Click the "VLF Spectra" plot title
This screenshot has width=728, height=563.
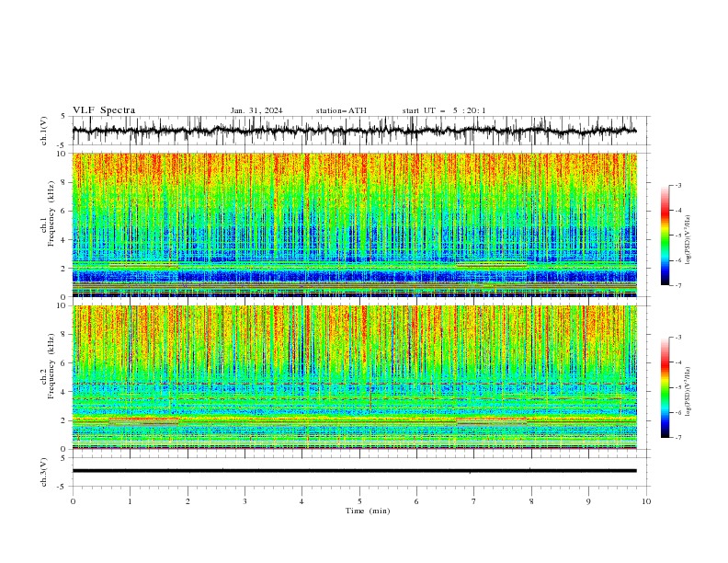(104, 110)
